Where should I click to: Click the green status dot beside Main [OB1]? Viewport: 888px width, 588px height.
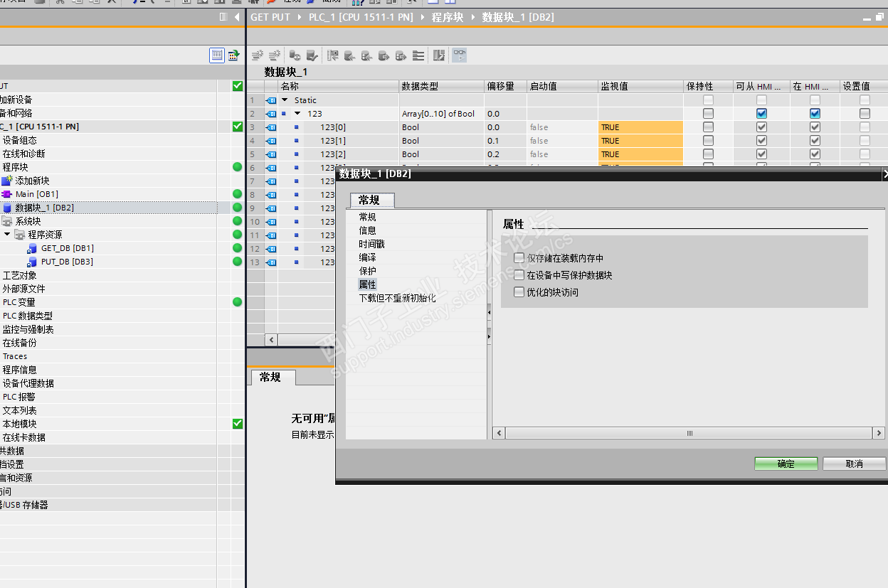click(237, 194)
